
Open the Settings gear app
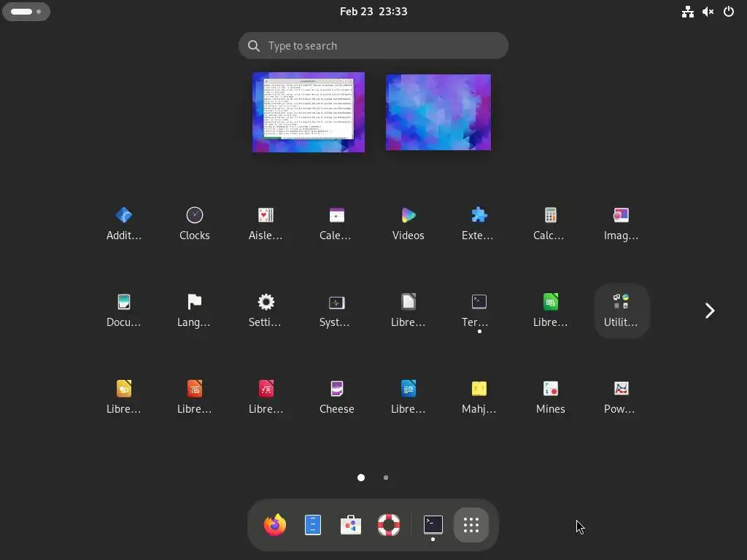point(266,310)
